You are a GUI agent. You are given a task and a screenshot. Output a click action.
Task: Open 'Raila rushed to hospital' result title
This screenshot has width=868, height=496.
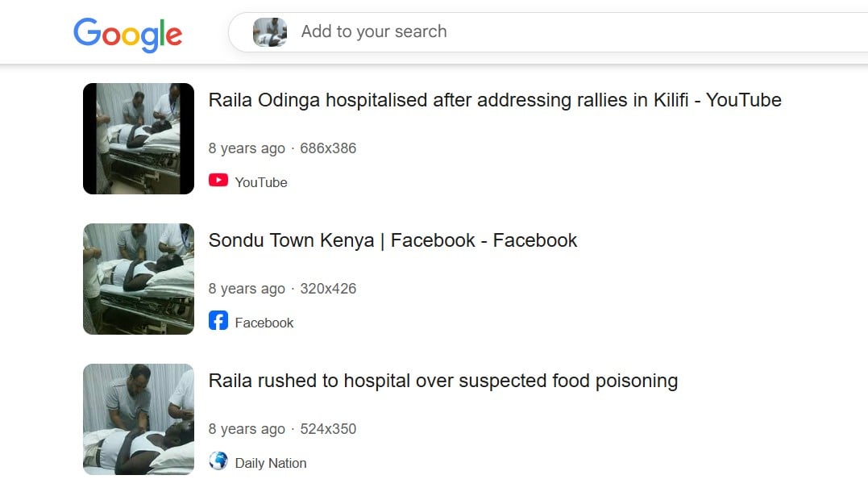pos(442,381)
